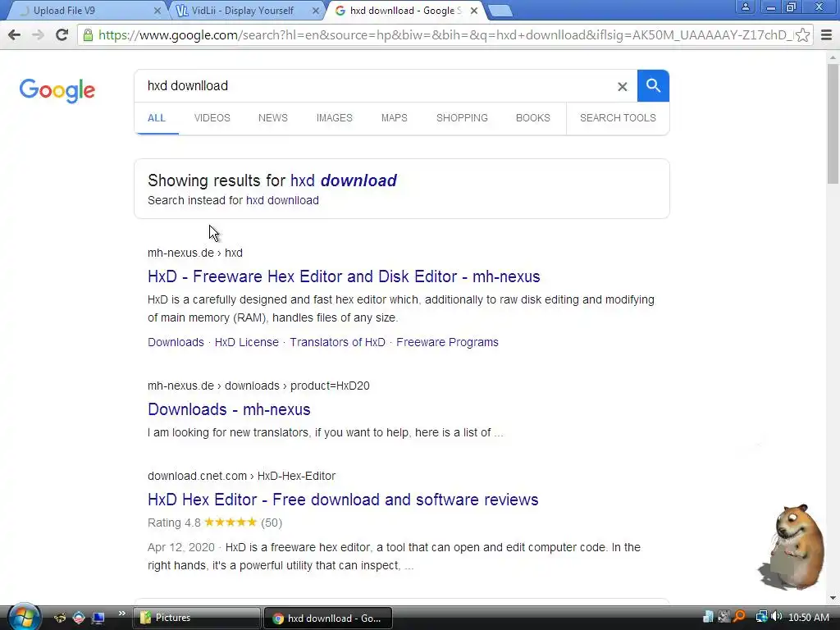840x630 pixels.
Task: Click the Google logo
Action: pos(57,90)
